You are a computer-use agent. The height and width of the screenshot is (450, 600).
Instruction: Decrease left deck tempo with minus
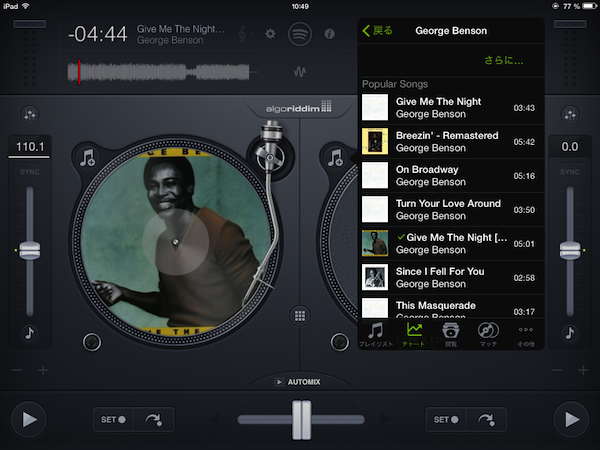(x=17, y=370)
